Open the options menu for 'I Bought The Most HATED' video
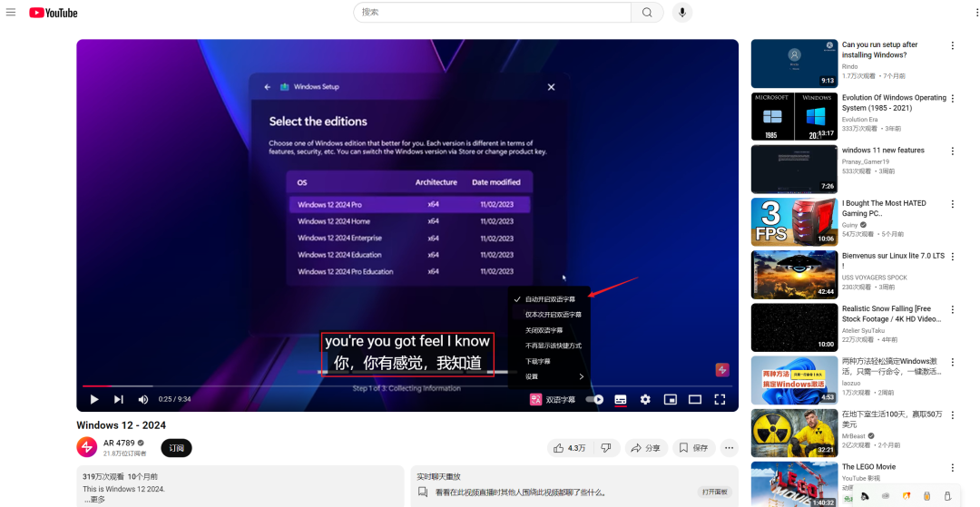 [x=953, y=204]
